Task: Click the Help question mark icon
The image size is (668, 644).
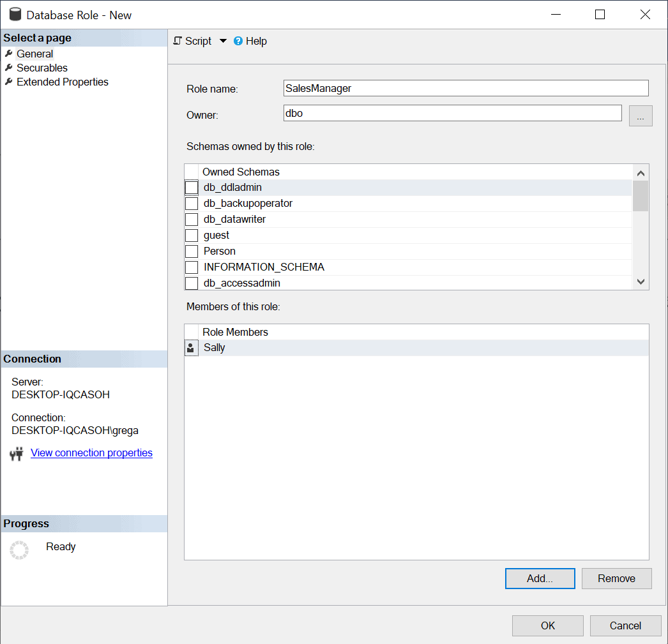Action: (x=238, y=41)
